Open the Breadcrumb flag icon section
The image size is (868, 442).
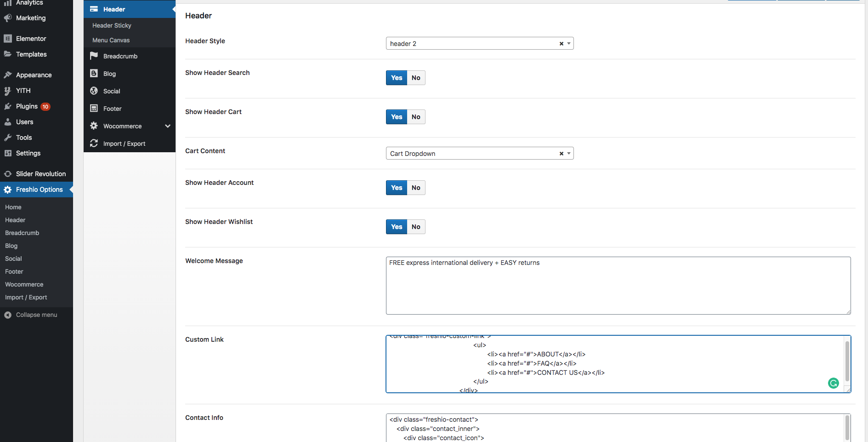click(x=94, y=56)
